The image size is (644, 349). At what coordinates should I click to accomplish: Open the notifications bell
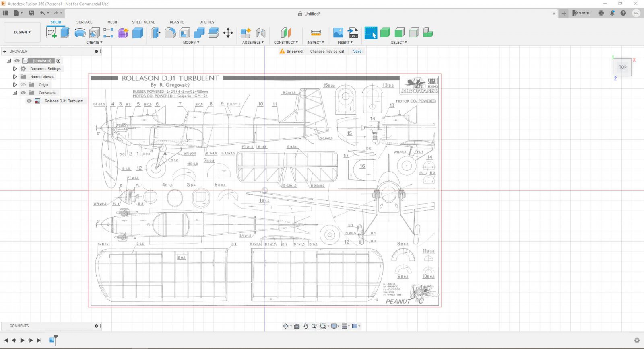pyautogui.click(x=612, y=13)
